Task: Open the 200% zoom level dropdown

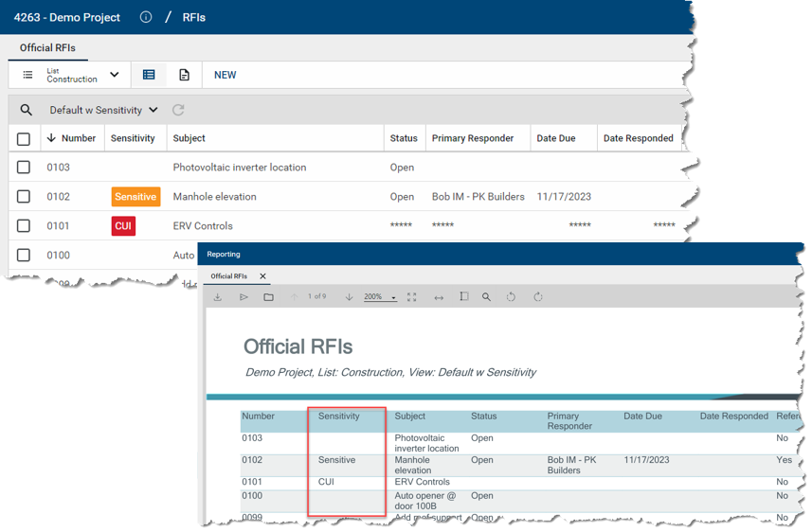Action: tap(380, 297)
